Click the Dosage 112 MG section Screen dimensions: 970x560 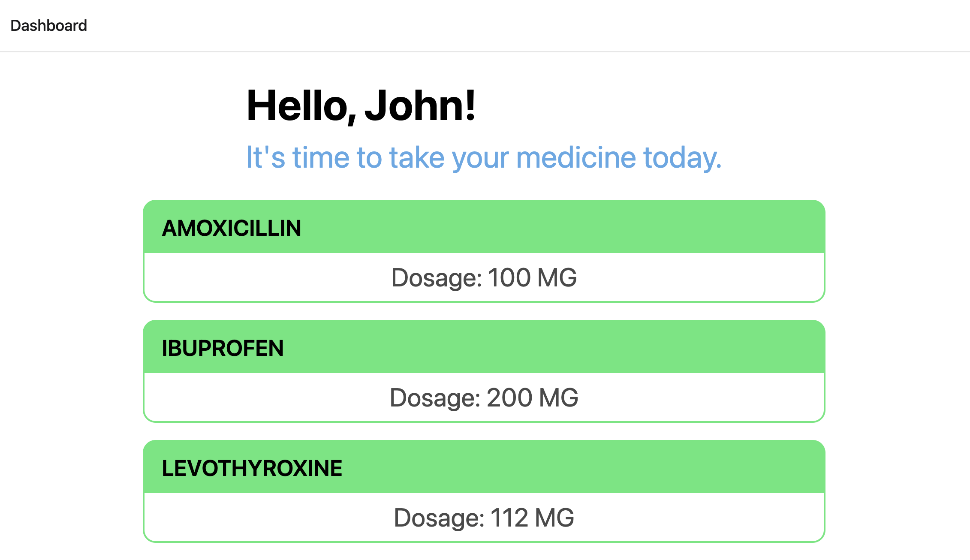tap(485, 518)
